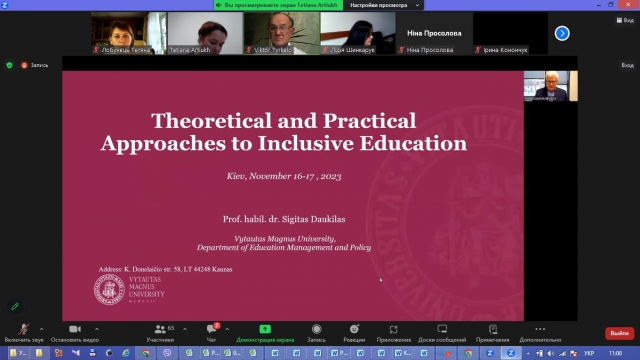The image size is (640, 360).
Task: Expand the arrow next to Чат
Action: click(227, 329)
